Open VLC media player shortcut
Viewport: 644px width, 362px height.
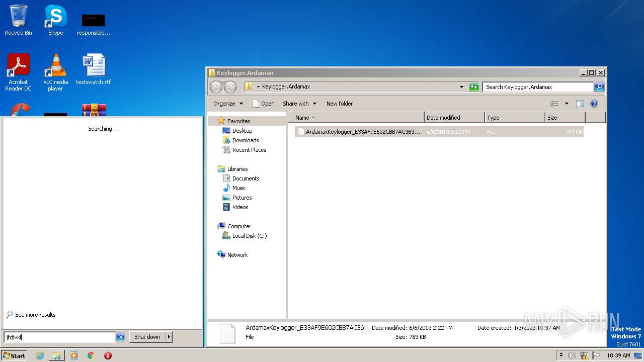point(55,72)
